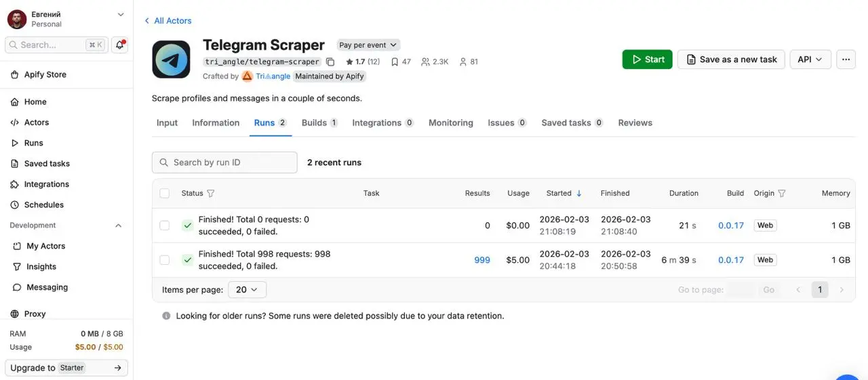Click the green succeeded icon of the 998 requests run
The image size is (868, 380).
(x=187, y=260)
